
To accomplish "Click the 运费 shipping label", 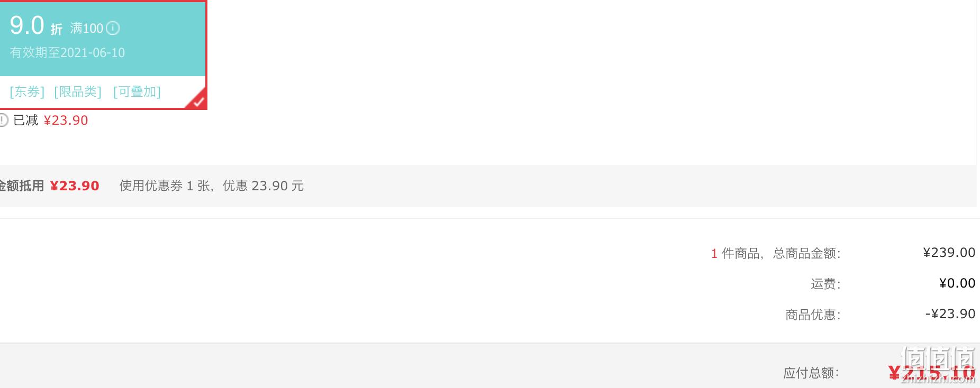I will point(825,284).
